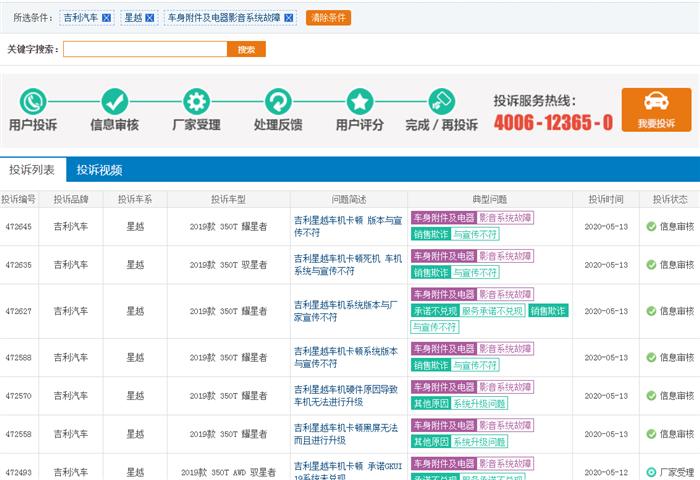The width and height of the screenshot is (700, 480).
Task: Click the 用户评分 star icon
Action: click(x=360, y=101)
